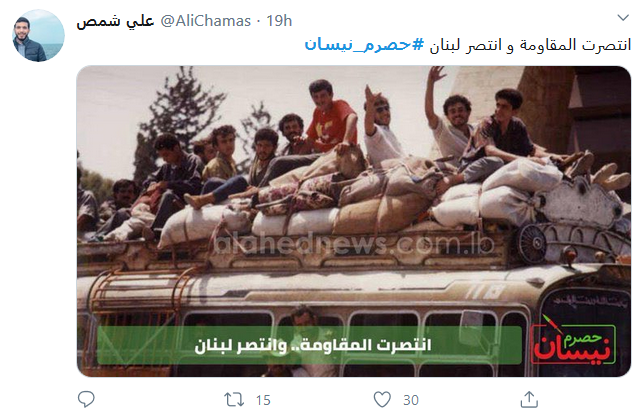Click the man in red shirt in photo
The image size is (642, 418).
[x=330, y=117]
